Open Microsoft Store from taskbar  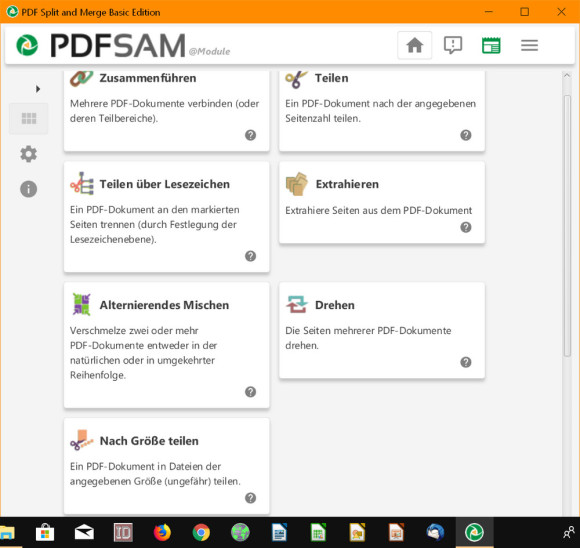point(45,533)
